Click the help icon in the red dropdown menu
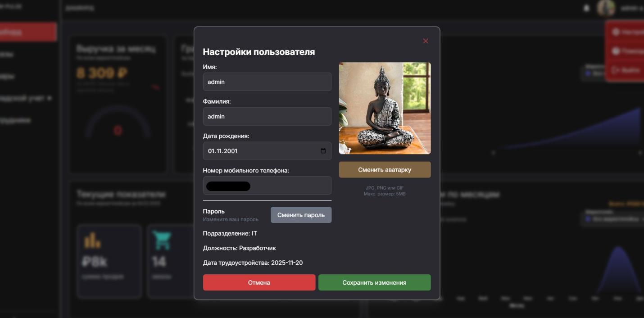Image resolution: width=644 pixels, height=318 pixels. 616,51
